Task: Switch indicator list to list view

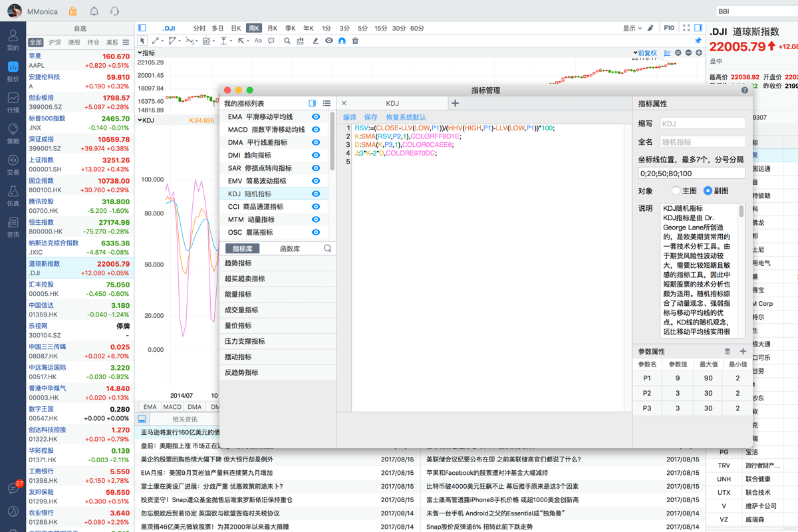Action: tap(327, 103)
